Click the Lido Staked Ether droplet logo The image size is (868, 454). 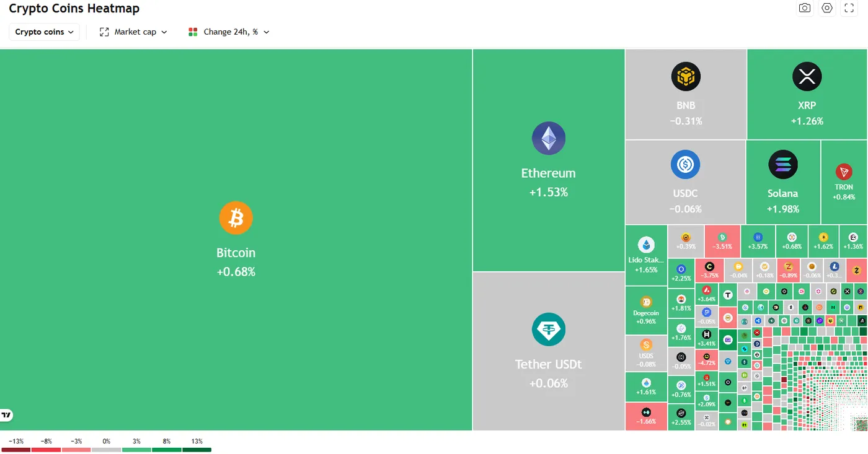pyautogui.click(x=647, y=245)
